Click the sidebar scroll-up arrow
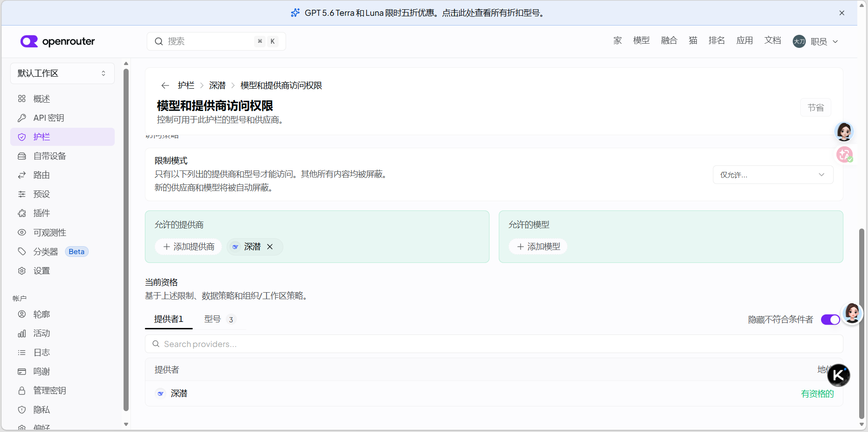This screenshot has width=868, height=432. (x=126, y=64)
